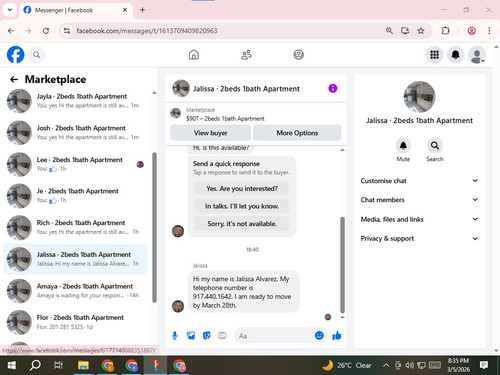The image size is (500, 375).
Task: View site information icon in address bar
Action: (x=67, y=31)
